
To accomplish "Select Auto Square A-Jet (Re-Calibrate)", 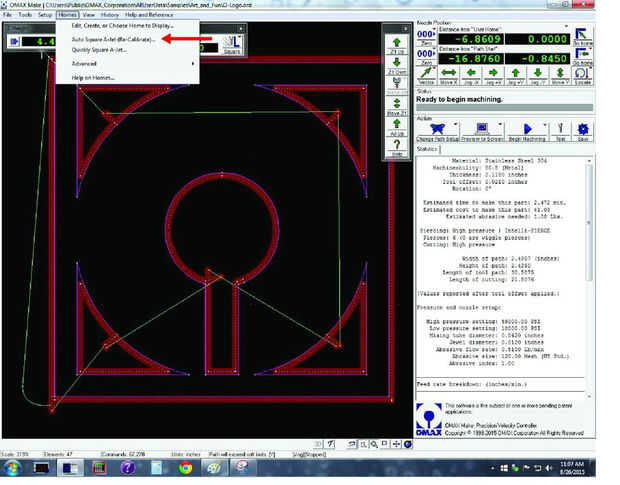I will pyautogui.click(x=113, y=38).
